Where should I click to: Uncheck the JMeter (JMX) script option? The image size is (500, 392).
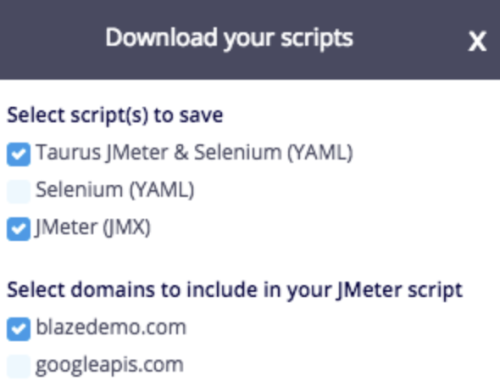click(19, 229)
